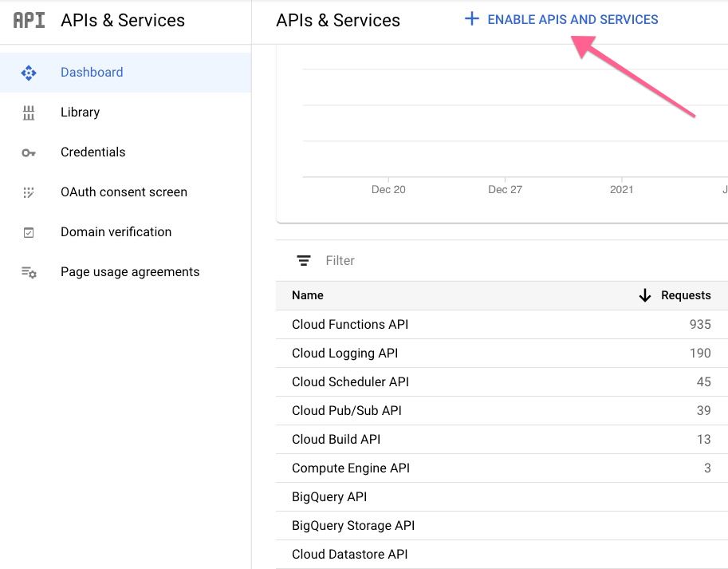Select OAuth consent screen in sidebar

pos(124,192)
